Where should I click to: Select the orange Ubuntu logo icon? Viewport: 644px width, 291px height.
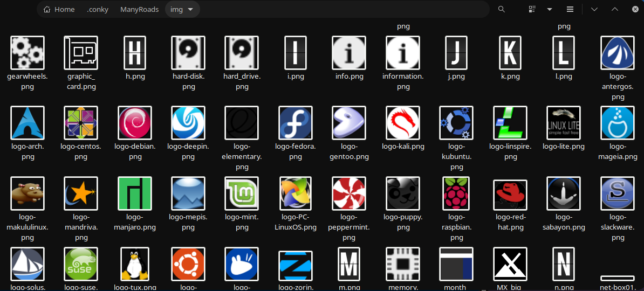(188, 264)
